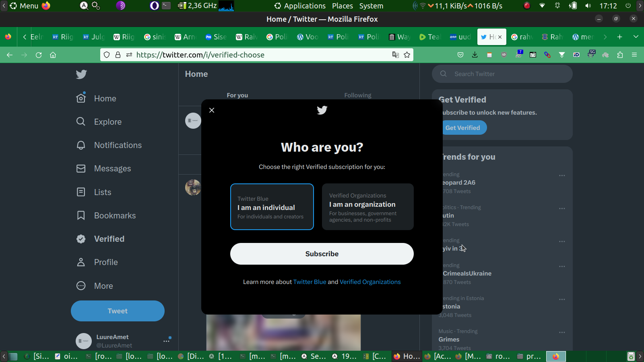
Task: Open the Firefox extensions puzzle menu
Action: pos(620,55)
